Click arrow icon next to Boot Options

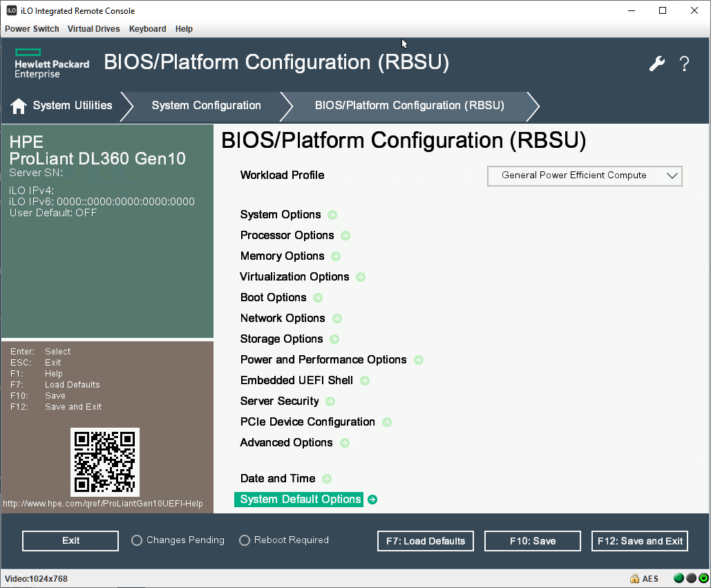pyautogui.click(x=318, y=298)
